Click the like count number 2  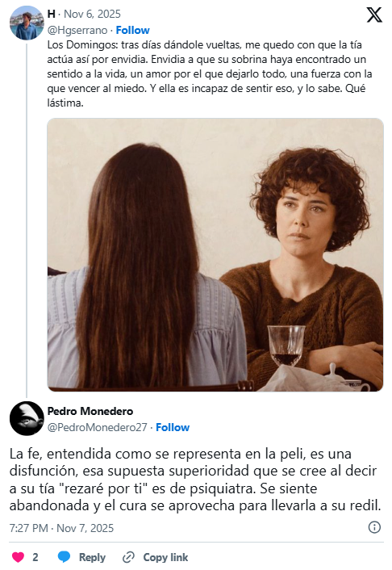click(x=35, y=557)
